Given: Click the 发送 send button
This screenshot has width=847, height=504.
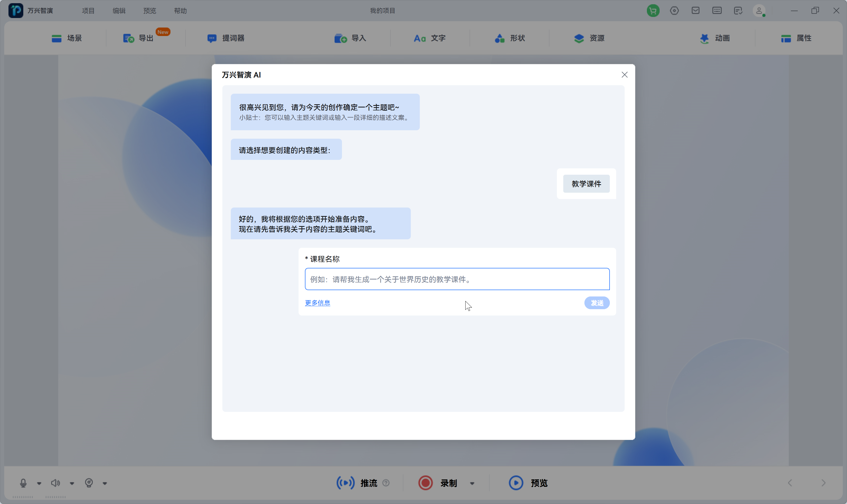Looking at the screenshot, I should pyautogui.click(x=597, y=303).
